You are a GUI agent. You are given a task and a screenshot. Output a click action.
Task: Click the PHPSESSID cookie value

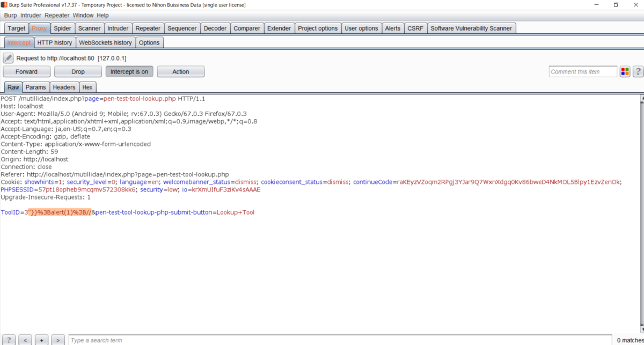[x=86, y=190]
